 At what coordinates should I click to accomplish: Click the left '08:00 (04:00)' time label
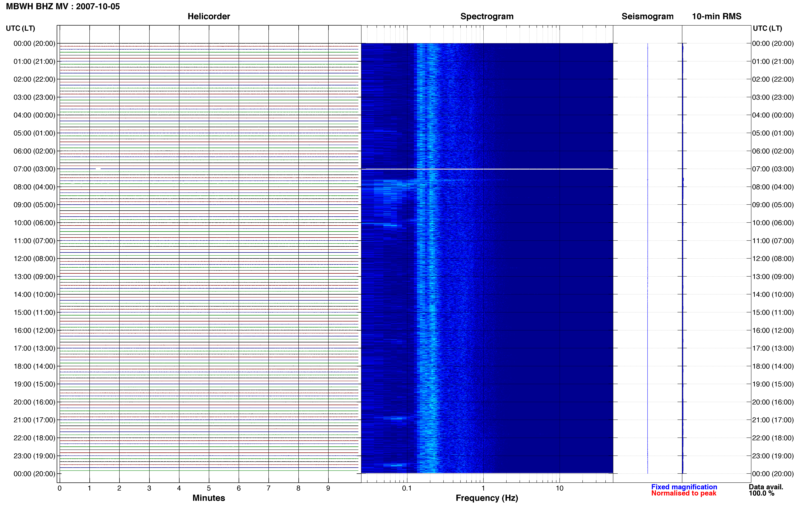tap(34, 187)
